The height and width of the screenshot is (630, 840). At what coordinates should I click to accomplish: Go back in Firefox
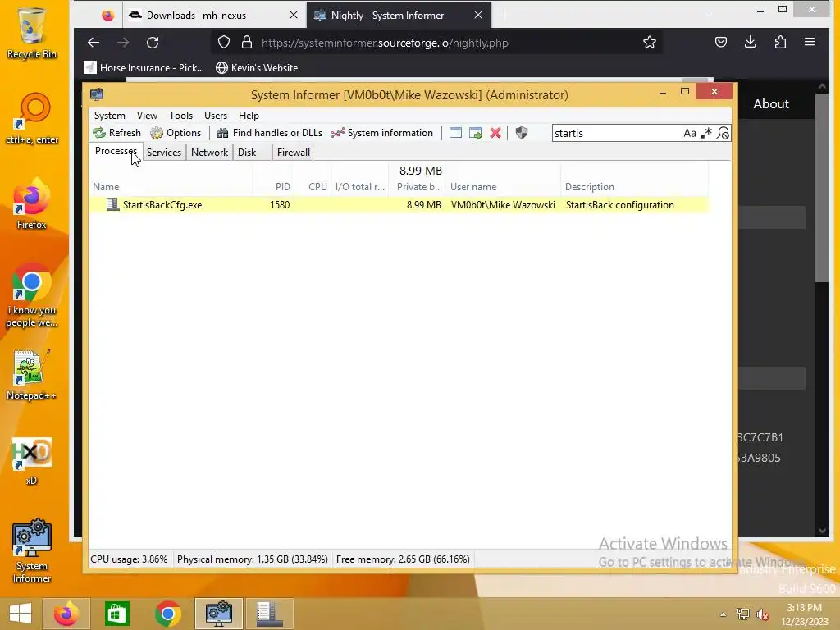pyautogui.click(x=94, y=43)
